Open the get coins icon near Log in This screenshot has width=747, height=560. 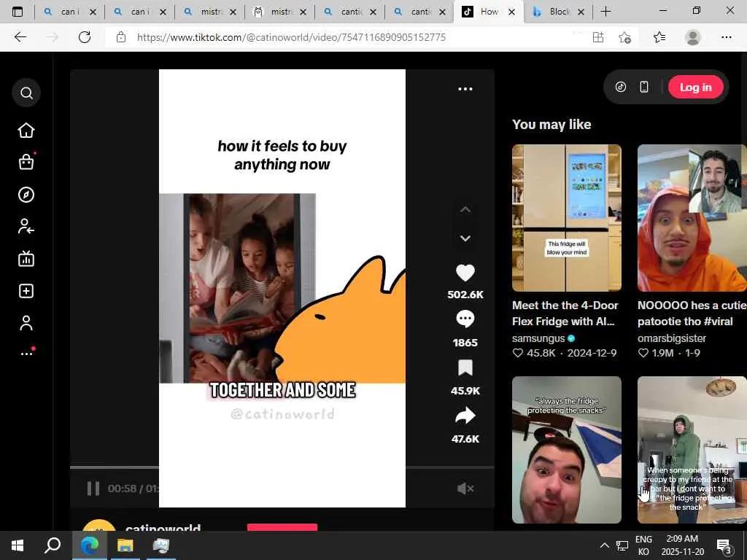(x=620, y=87)
